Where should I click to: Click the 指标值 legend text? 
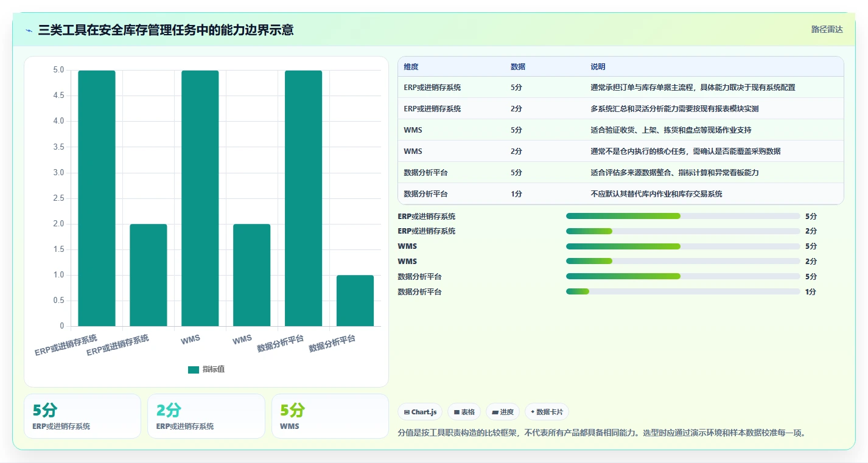click(x=214, y=369)
